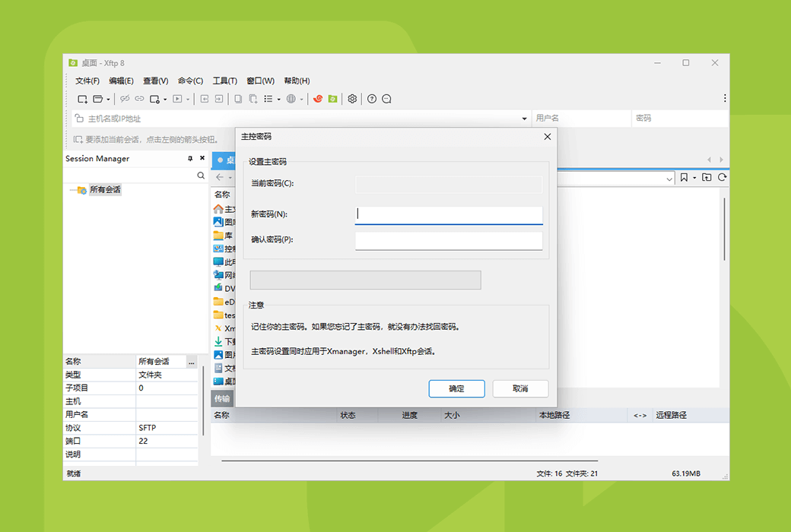
Task: Launch Xshell via the red swirl icon
Action: coord(318,99)
